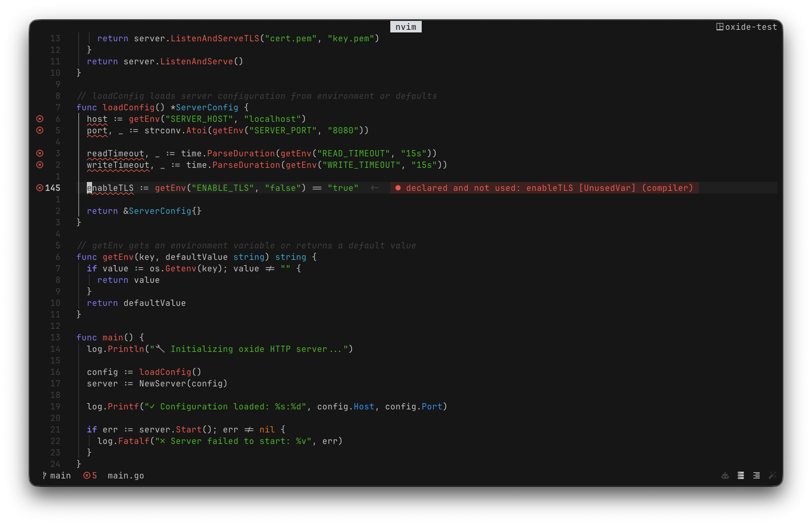Click the os.Getenv call

coord(173,268)
